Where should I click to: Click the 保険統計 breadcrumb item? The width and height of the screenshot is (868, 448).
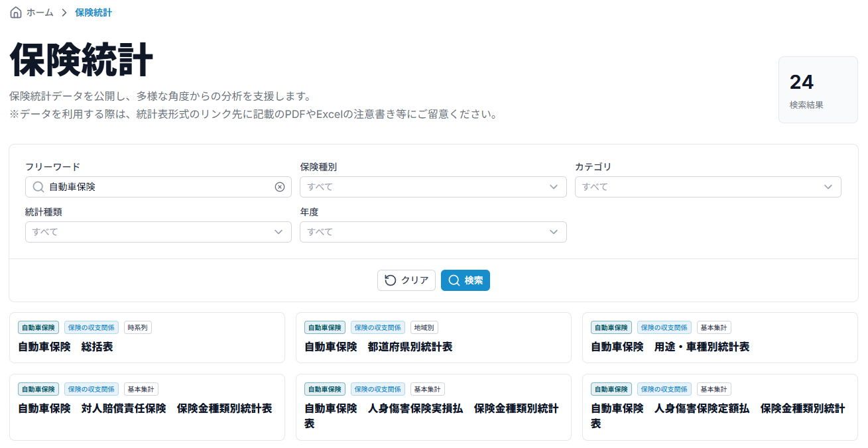[x=93, y=13]
